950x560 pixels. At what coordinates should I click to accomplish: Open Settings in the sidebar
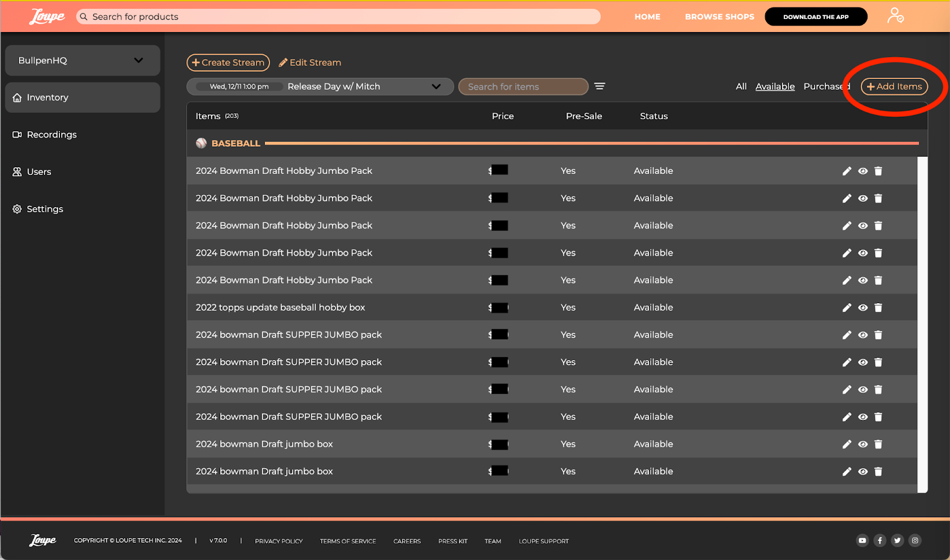[x=45, y=209]
